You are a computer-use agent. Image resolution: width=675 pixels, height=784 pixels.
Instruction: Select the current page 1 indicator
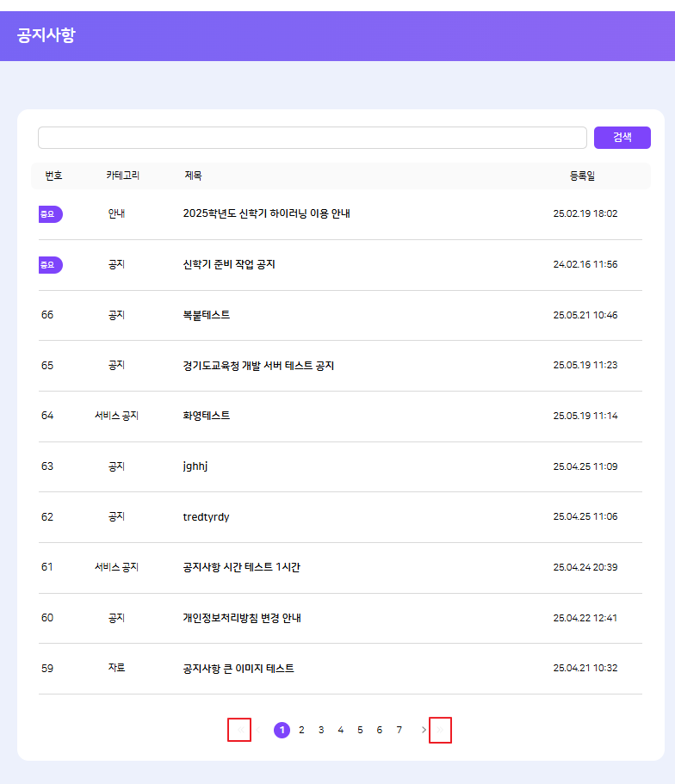click(282, 730)
